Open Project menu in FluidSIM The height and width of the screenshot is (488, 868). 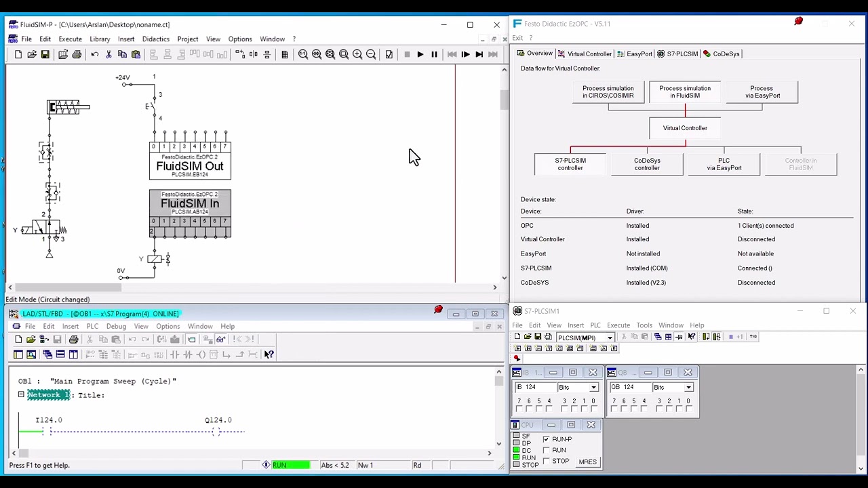[x=188, y=39]
